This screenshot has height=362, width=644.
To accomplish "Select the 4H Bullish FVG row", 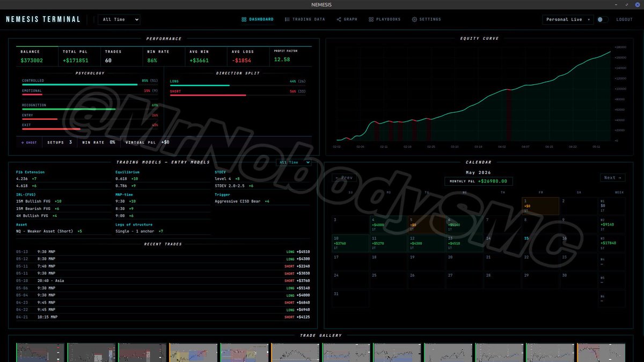I will (x=63, y=215).
